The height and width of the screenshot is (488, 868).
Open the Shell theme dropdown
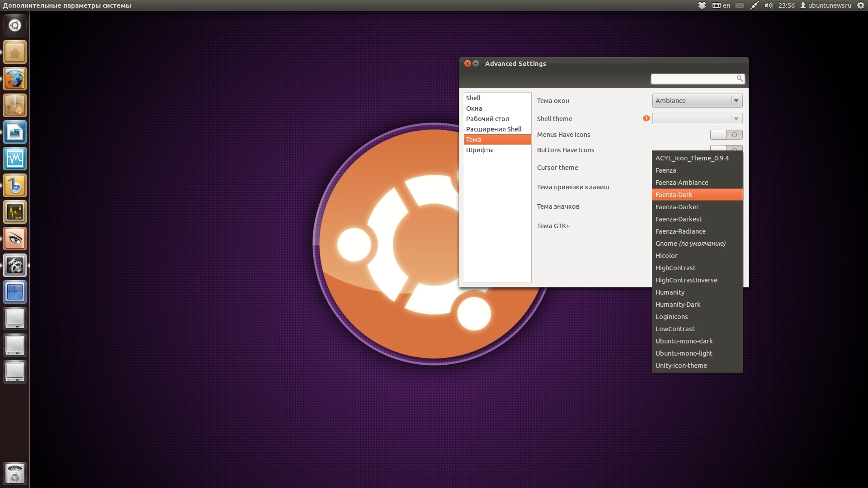(697, 119)
